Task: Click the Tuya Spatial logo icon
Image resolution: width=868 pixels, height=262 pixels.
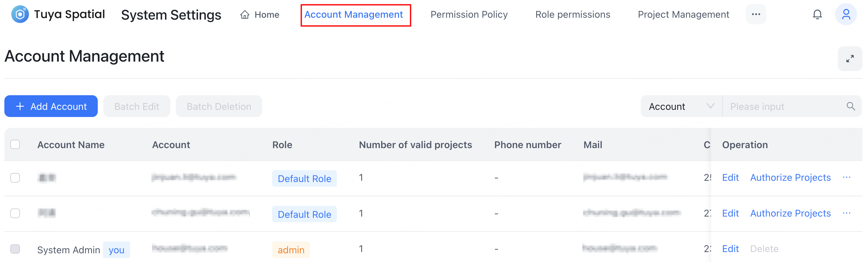Action: 20,15
